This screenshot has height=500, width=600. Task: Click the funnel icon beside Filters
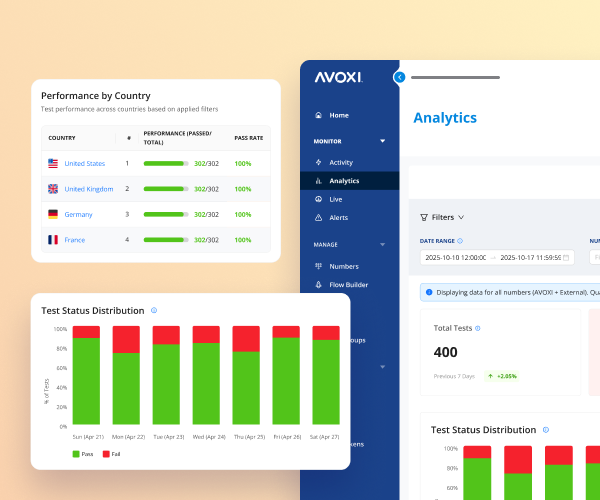[423, 217]
